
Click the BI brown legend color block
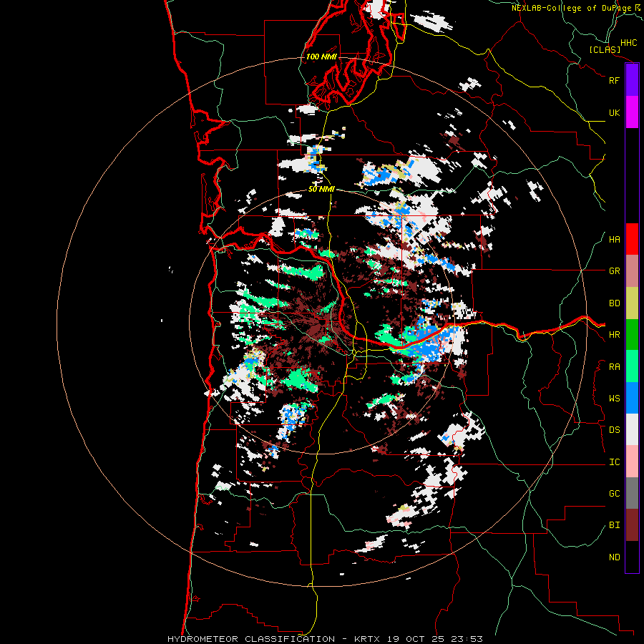click(x=632, y=525)
